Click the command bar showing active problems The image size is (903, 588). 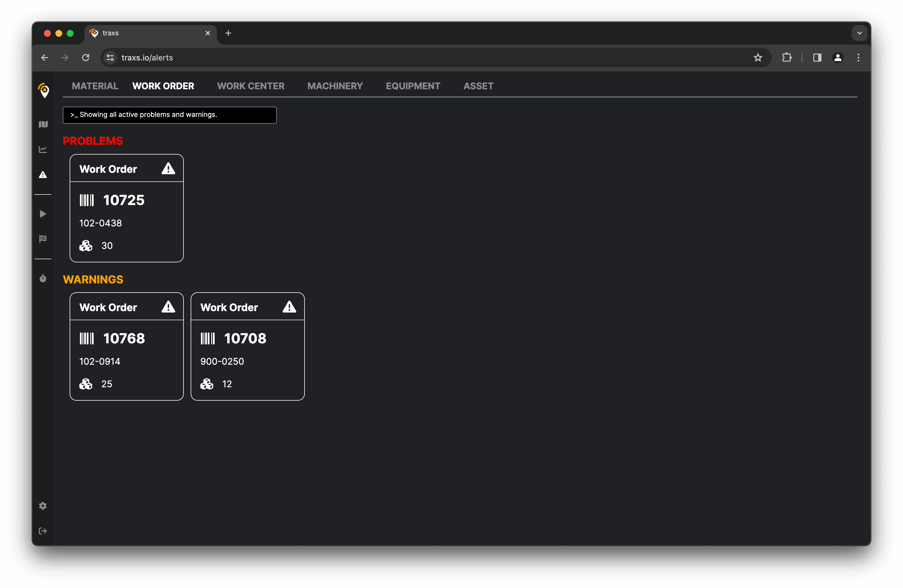pos(170,115)
